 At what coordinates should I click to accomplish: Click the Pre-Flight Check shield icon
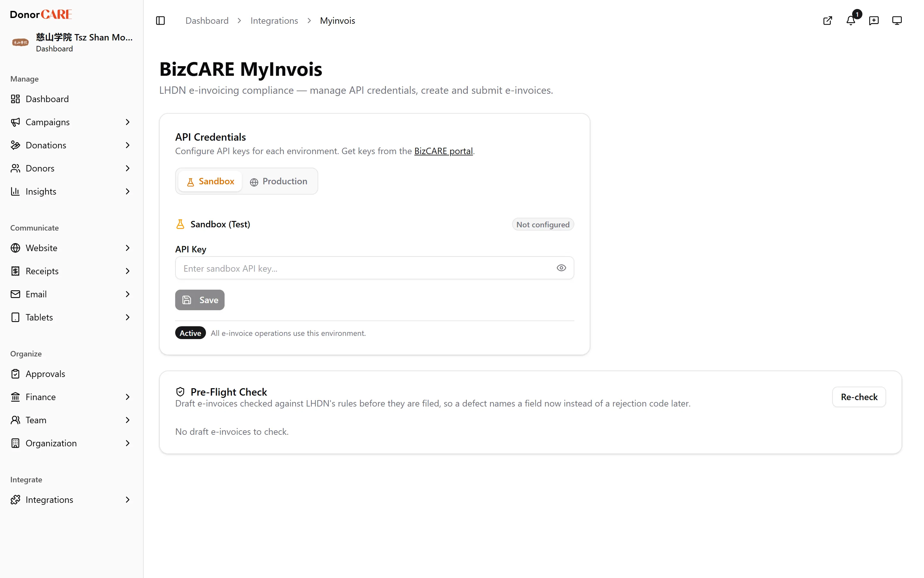(x=180, y=392)
